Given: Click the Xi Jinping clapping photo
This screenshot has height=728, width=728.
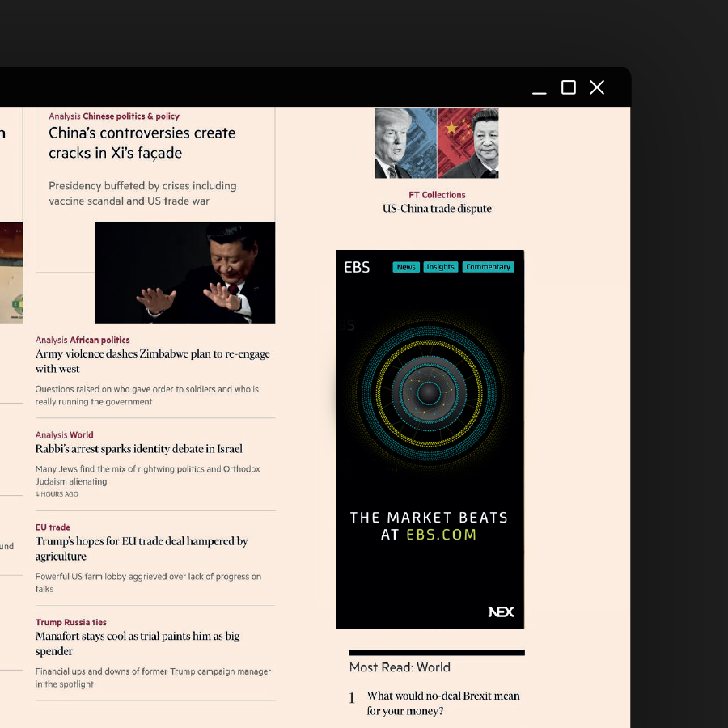Looking at the screenshot, I should click(x=184, y=272).
